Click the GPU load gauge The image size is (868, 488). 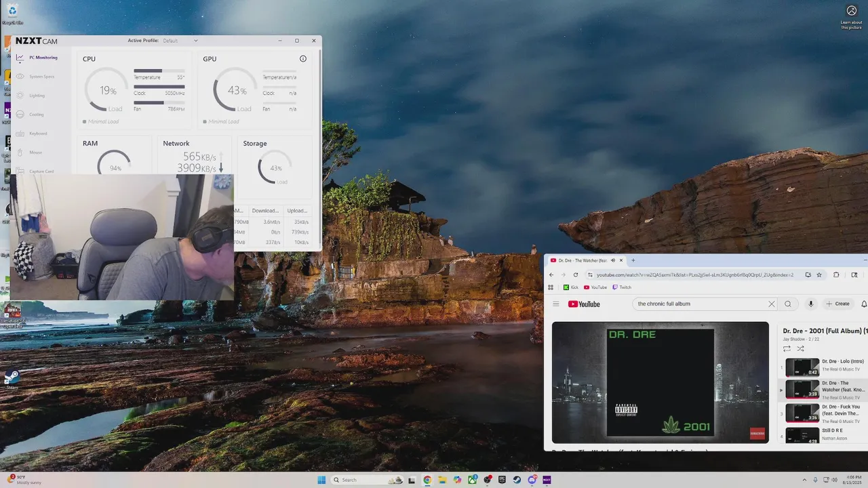coord(237,90)
